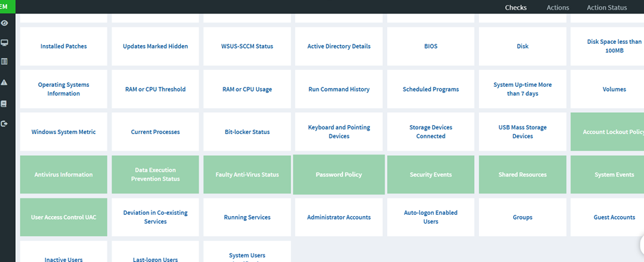Viewport: 644px width, 262px height.
Task: Select the Installed Patches check tile
Action: tap(64, 47)
